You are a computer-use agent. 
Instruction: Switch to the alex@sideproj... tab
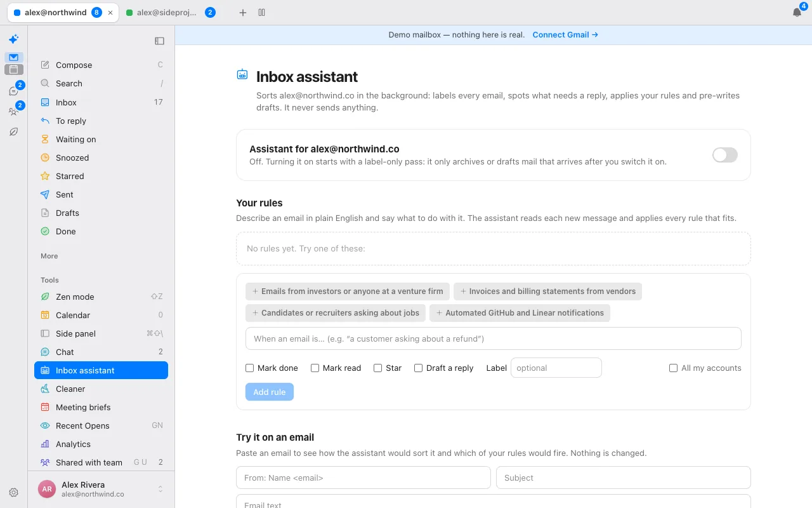(171, 13)
